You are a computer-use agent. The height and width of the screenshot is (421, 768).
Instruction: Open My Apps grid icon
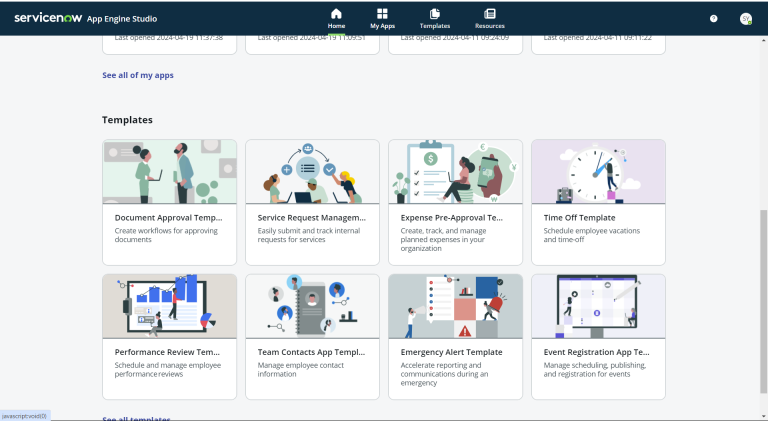(x=382, y=13)
